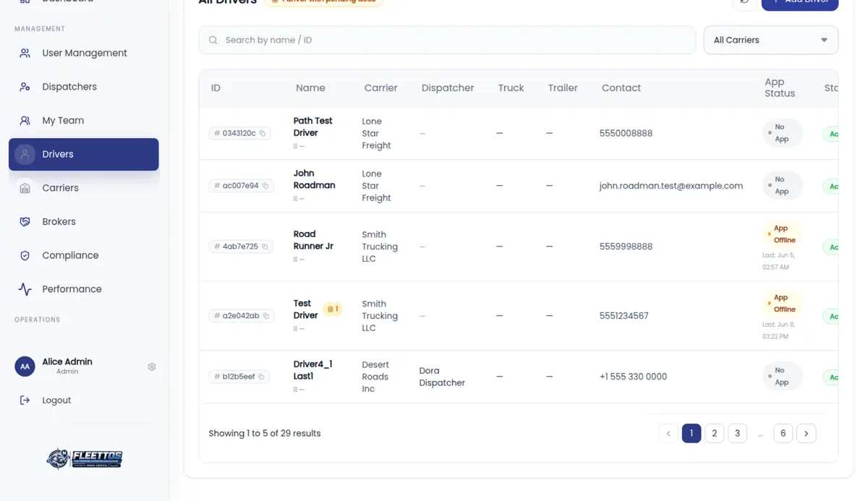Open Driver4_1 Last1 name
The image size is (868, 501).
(312, 370)
